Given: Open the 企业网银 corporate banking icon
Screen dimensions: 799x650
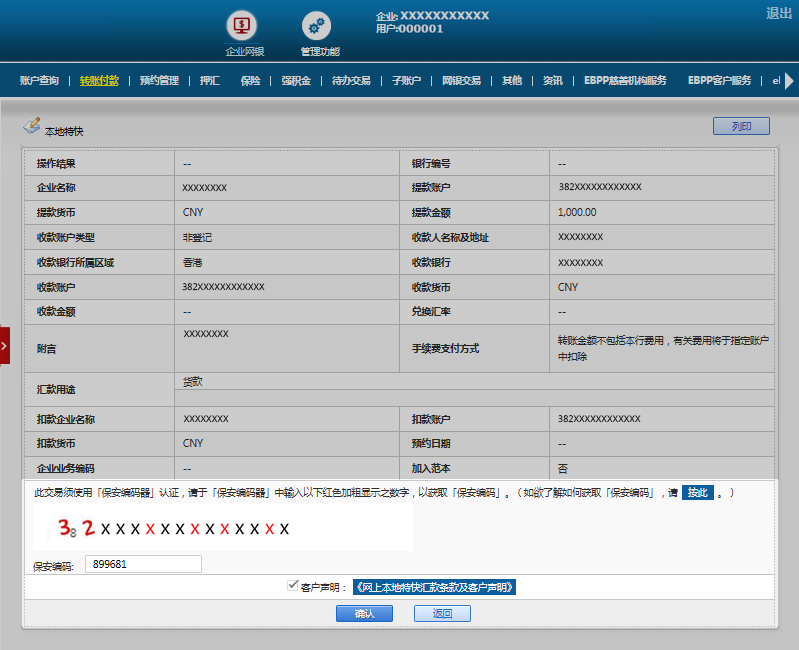Looking at the screenshot, I should click(244, 26).
